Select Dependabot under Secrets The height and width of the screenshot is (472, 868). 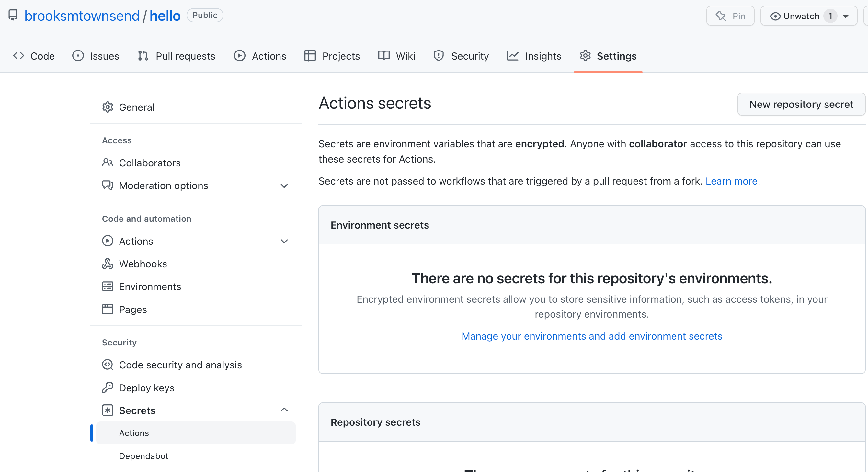click(x=143, y=456)
